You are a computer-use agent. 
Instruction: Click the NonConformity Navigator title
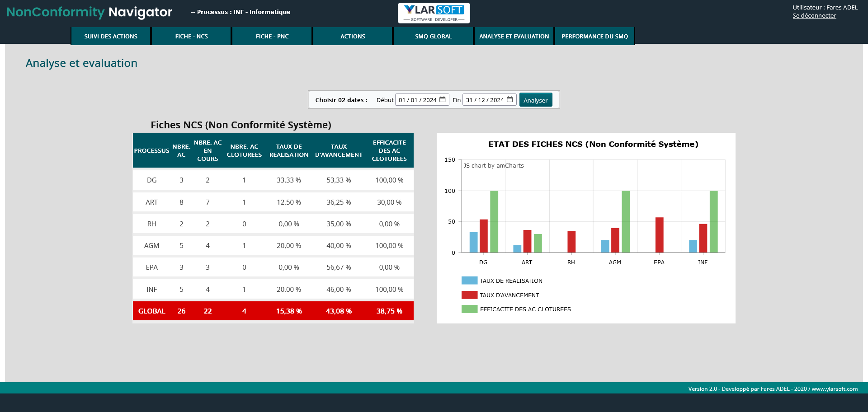[x=90, y=12]
